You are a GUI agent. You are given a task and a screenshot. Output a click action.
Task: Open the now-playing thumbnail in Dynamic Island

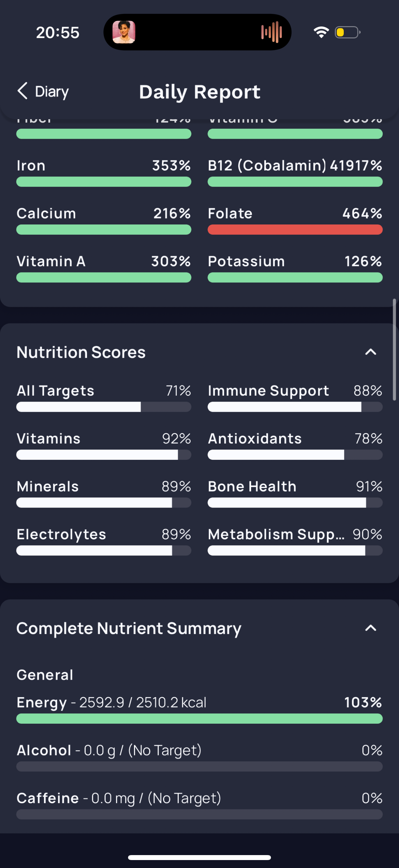point(124,32)
